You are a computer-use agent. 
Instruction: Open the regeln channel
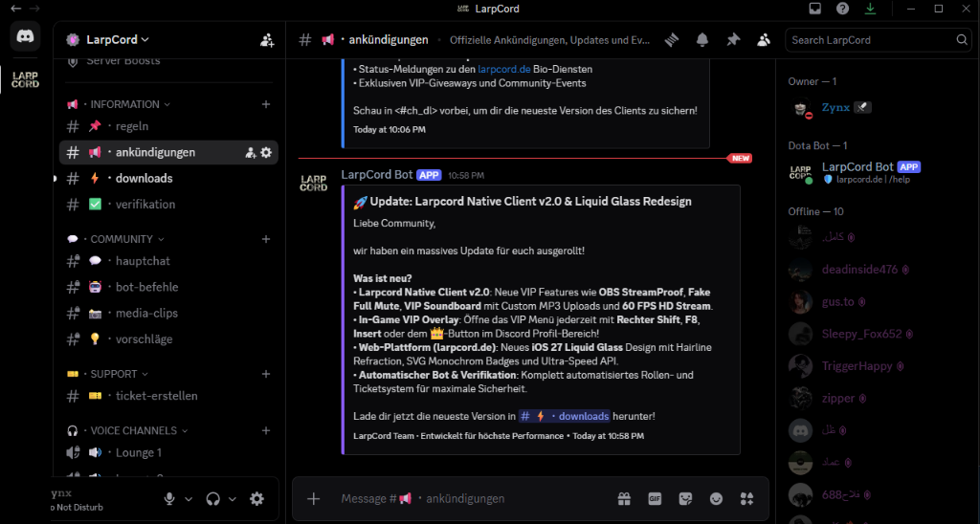tap(168, 126)
